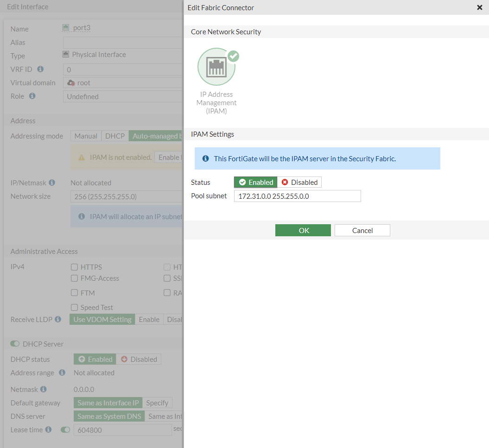Click the Netmask value 0.0.0.0
The image size is (489, 448).
(x=84, y=389)
